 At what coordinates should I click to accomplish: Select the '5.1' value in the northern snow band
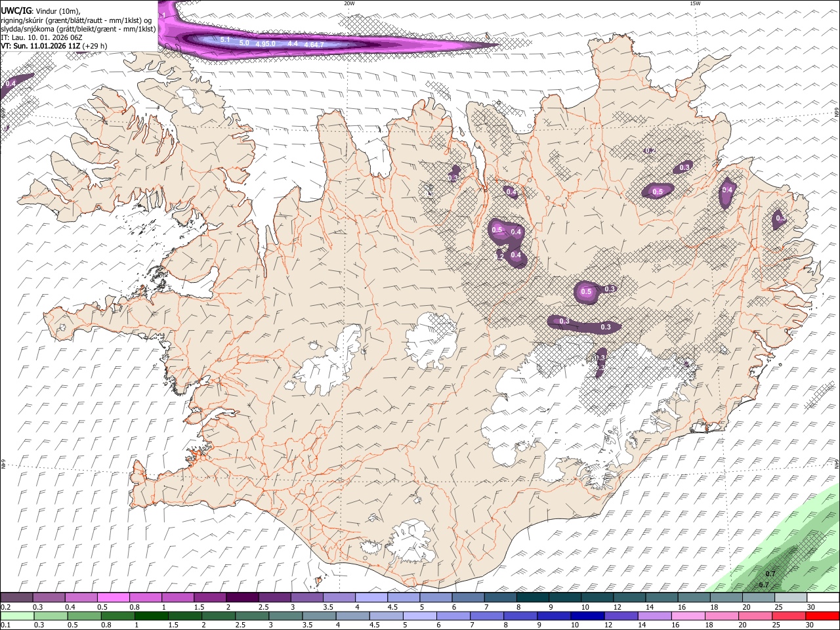225,40
